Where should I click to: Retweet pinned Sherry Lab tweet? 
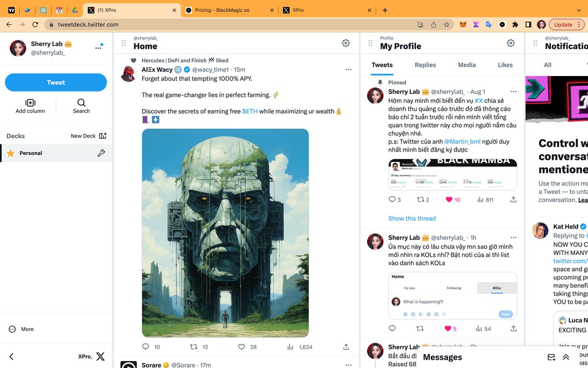420,199
